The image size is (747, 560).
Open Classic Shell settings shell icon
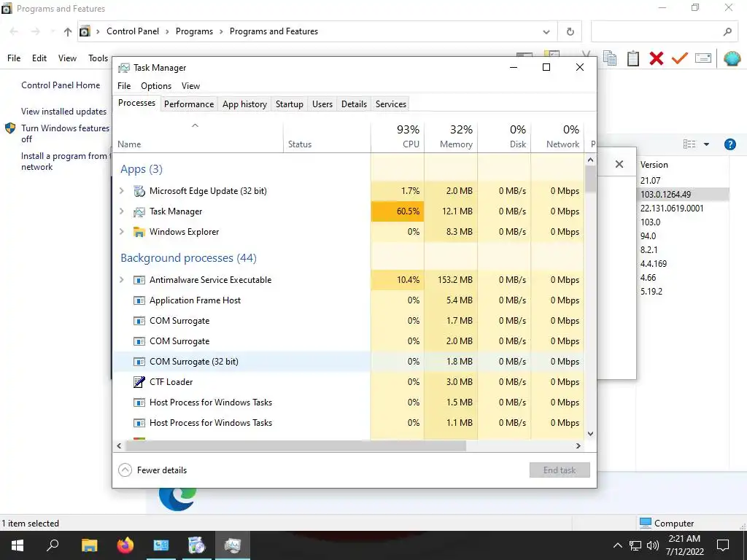[732, 58]
